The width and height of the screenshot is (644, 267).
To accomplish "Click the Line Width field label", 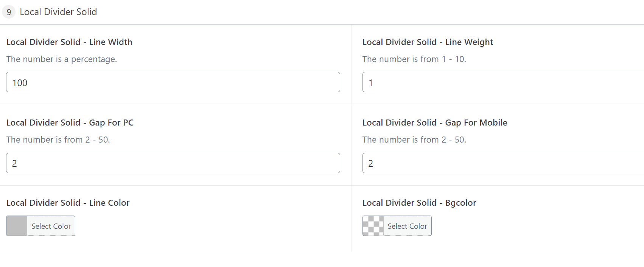I will pos(69,42).
